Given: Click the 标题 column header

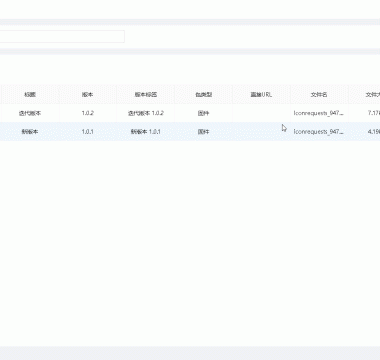Looking at the screenshot, I should (x=30, y=95).
